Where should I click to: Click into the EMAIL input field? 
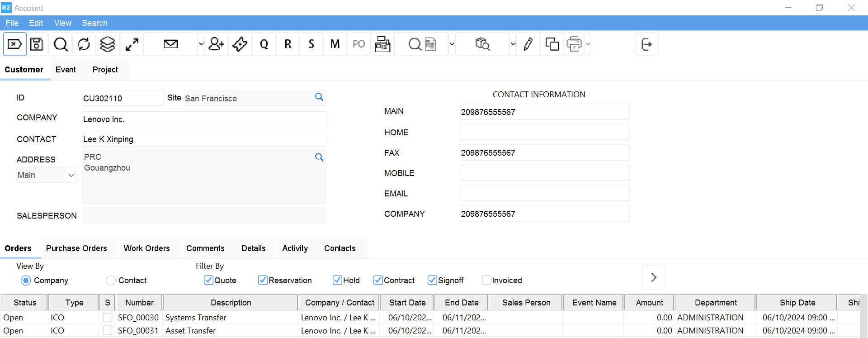click(x=544, y=194)
